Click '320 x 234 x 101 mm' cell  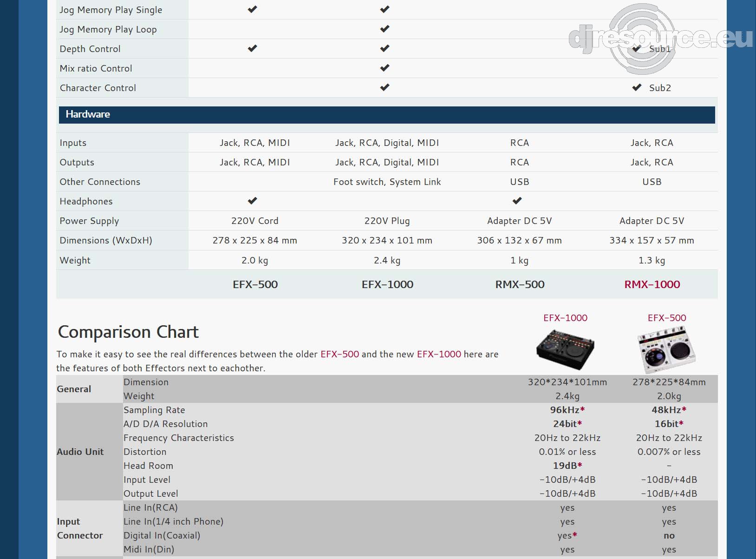pyautogui.click(x=387, y=240)
